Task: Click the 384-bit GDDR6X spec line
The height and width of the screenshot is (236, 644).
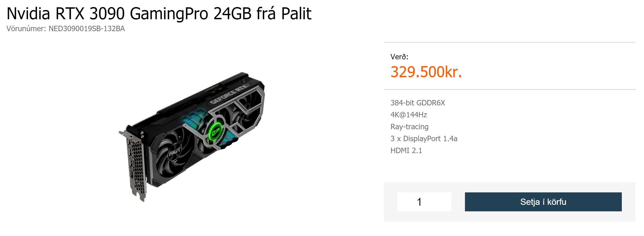Action: click(417, 103)
